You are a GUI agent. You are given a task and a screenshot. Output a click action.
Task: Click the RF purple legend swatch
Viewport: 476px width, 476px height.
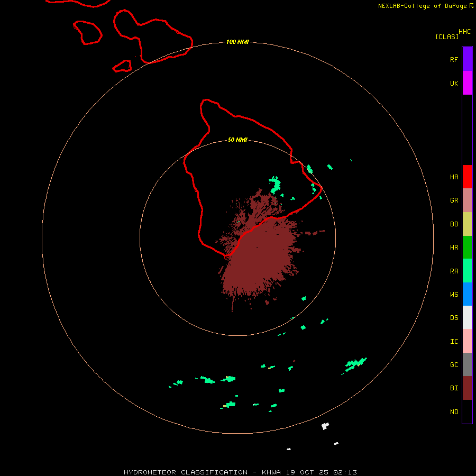pos(467,59)
